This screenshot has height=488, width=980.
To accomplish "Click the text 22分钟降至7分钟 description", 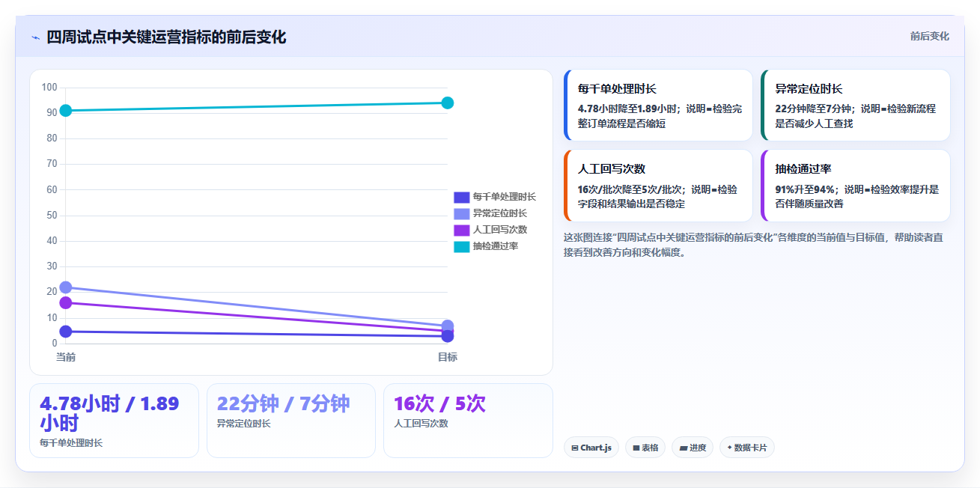I will pyautogui.click(x=856, y=116).
